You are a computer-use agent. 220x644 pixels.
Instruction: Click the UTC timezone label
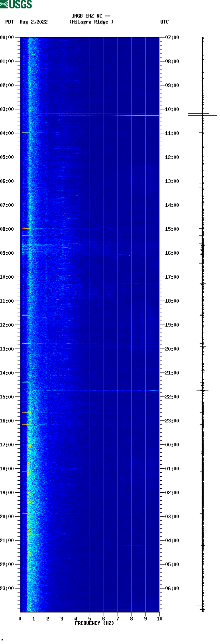point(165,22)
